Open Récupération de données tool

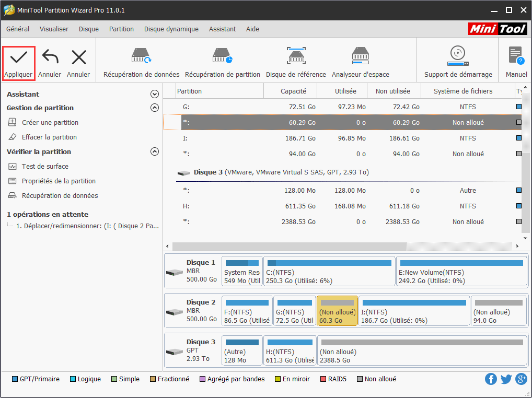141,63
